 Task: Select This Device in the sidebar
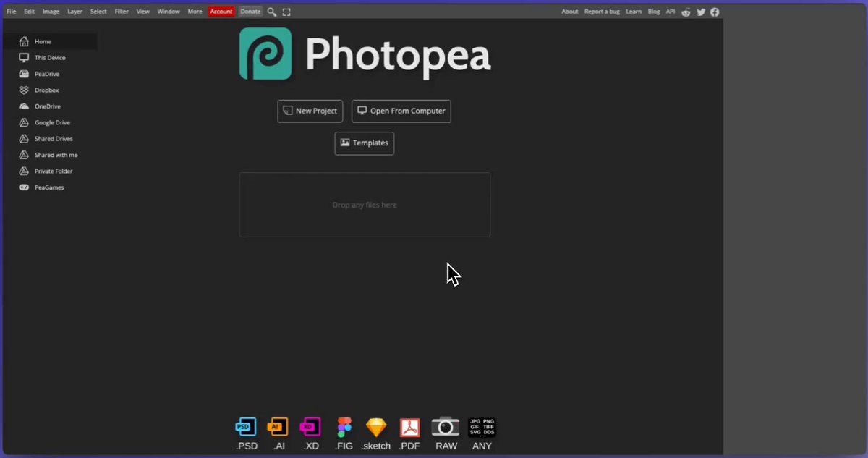[x=50, y=58]
